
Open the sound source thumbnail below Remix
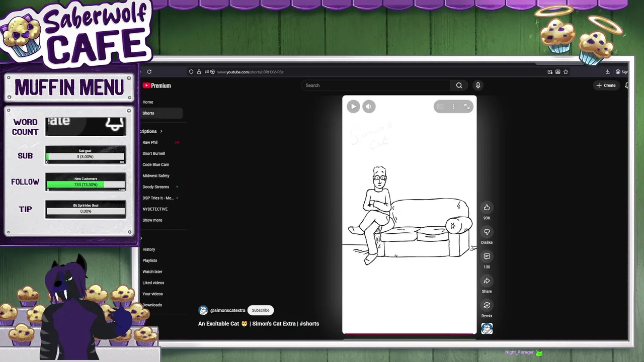(x=487, y=328)
